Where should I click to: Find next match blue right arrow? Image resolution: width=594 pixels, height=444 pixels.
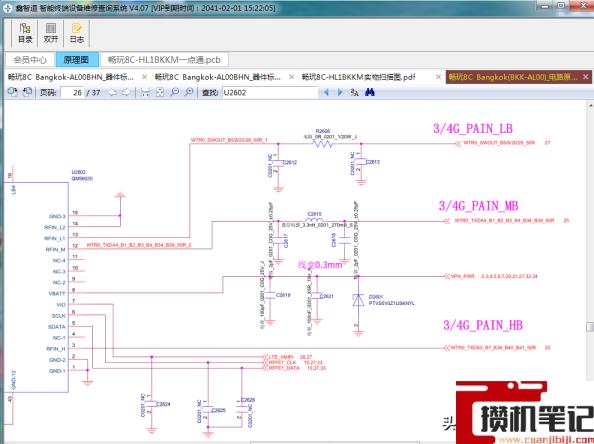coord(340,92)
